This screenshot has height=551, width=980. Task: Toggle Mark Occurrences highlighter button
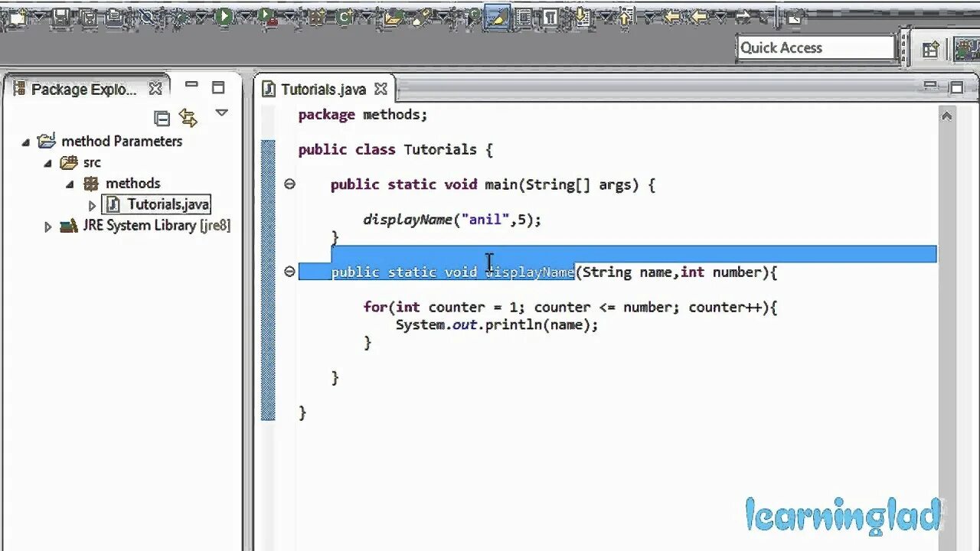(498, 16)
